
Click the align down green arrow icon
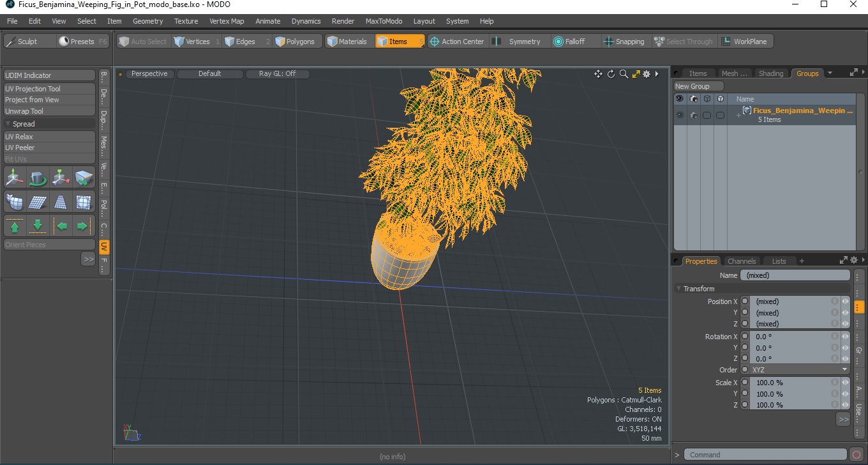(38, 226)
